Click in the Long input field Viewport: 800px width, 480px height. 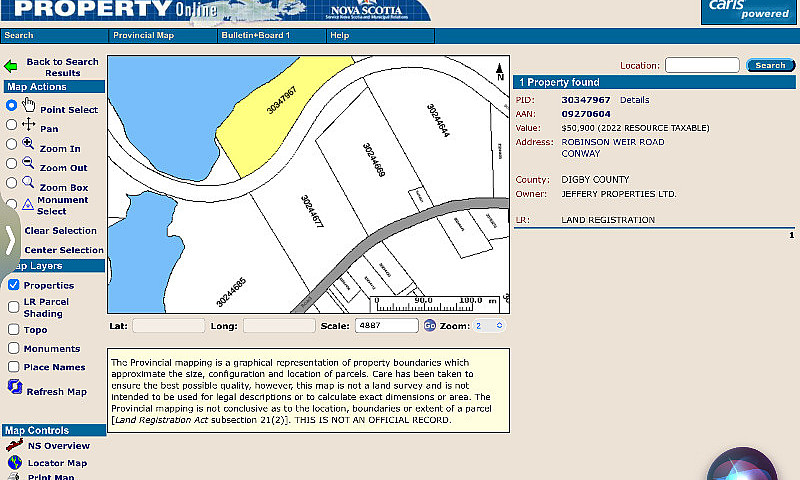(279, 325)
